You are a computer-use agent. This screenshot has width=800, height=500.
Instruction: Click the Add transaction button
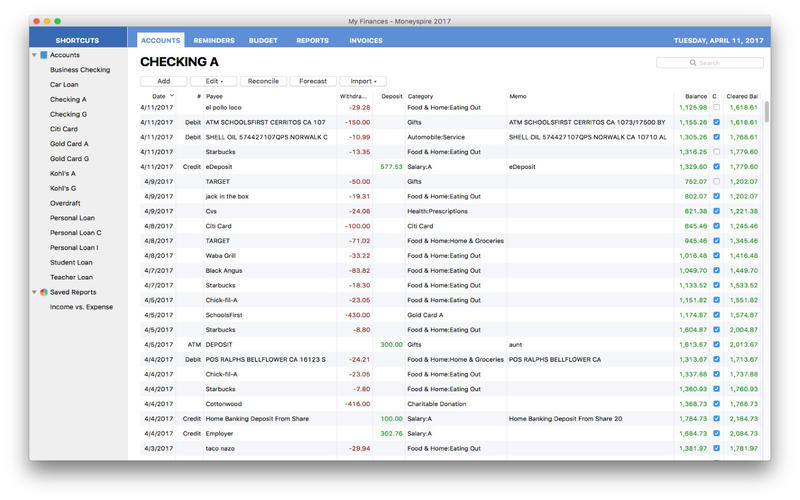[x=164, y=81]
